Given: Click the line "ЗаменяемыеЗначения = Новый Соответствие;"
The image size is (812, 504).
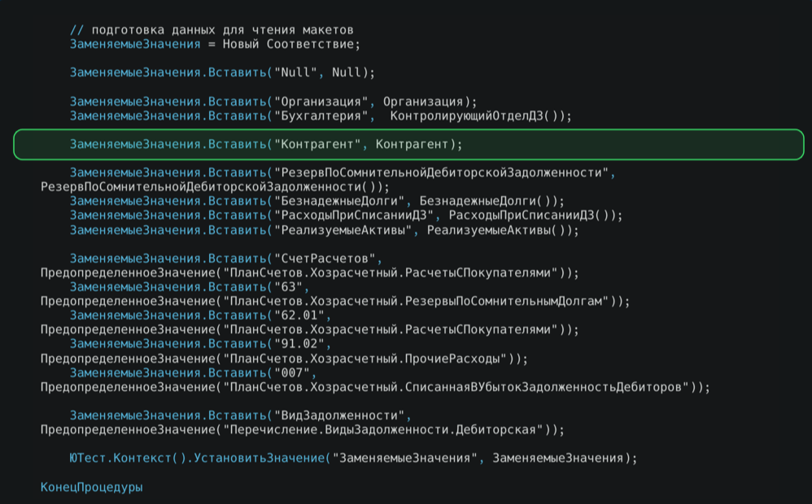Looking at the screenshot, I should pos(215,45).
